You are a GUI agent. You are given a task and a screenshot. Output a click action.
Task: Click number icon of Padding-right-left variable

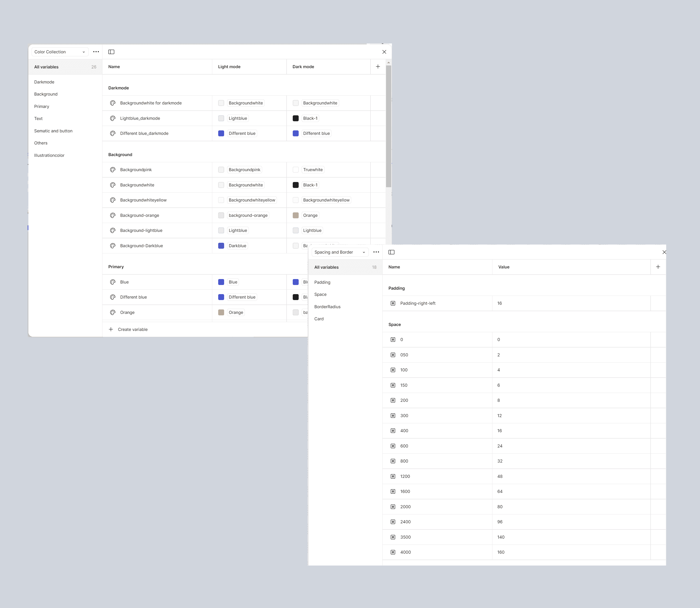point(393,303)
